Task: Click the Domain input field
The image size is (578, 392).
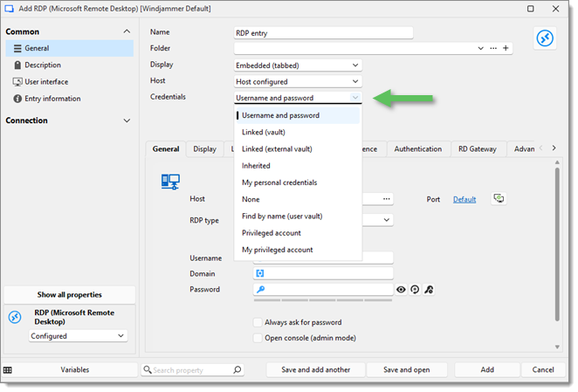Action: point(323,273)
